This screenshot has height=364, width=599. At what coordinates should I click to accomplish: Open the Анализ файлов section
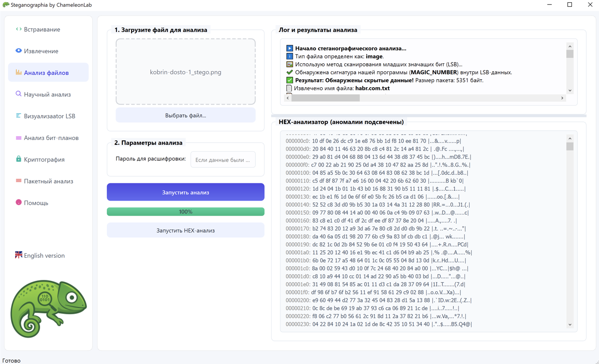[x=48, y=73]
